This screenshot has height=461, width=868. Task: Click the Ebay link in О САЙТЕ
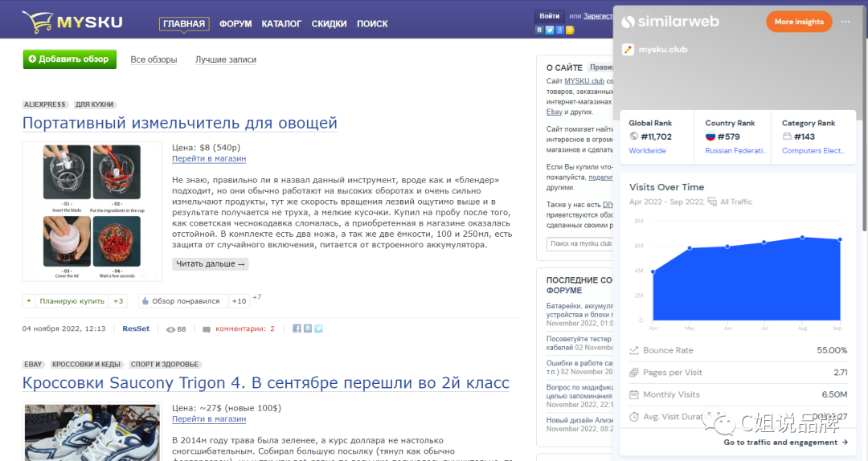(554, 112)
